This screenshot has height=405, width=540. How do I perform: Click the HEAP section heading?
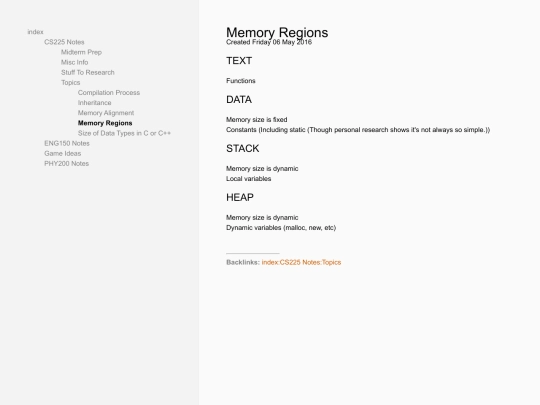pos(240,197)
